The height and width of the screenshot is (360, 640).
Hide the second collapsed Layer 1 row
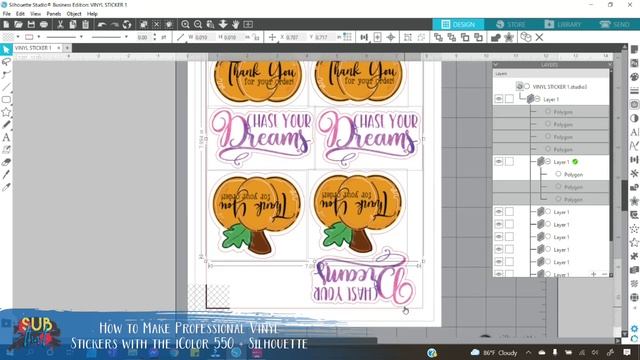click(499, 224)
